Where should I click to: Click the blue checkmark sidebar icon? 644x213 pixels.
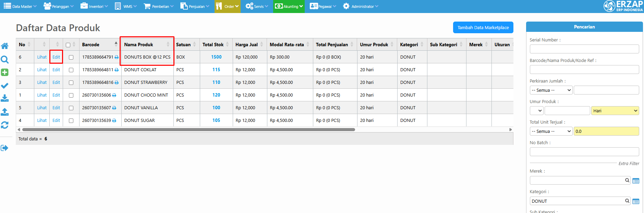[5, 86]
